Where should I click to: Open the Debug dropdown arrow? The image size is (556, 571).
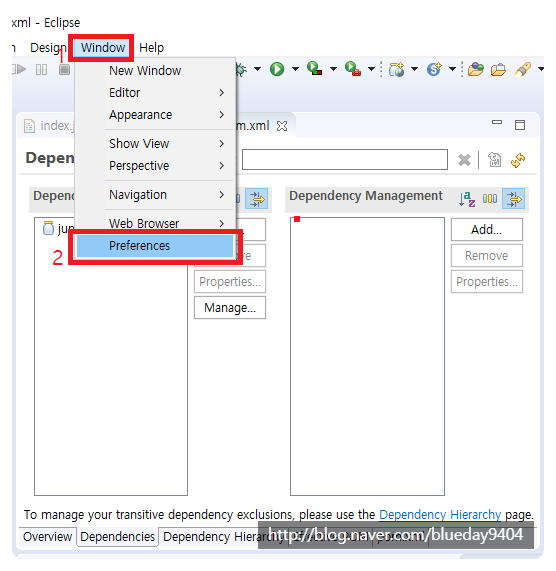(x=257, y=69)
